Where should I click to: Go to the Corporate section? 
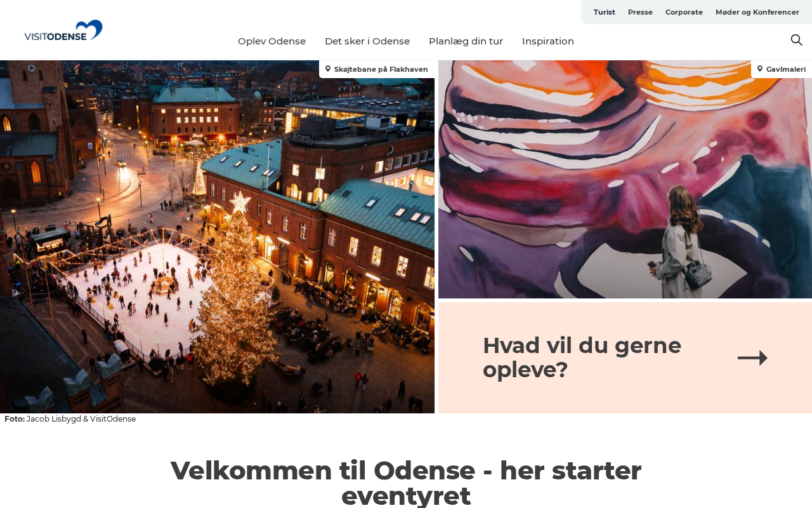coord(684,12)
